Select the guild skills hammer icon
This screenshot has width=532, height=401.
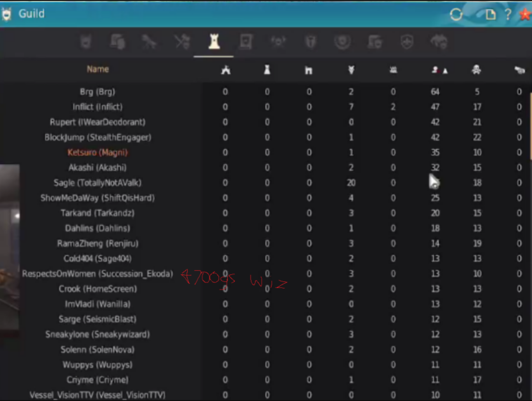[x=150, y=42]
